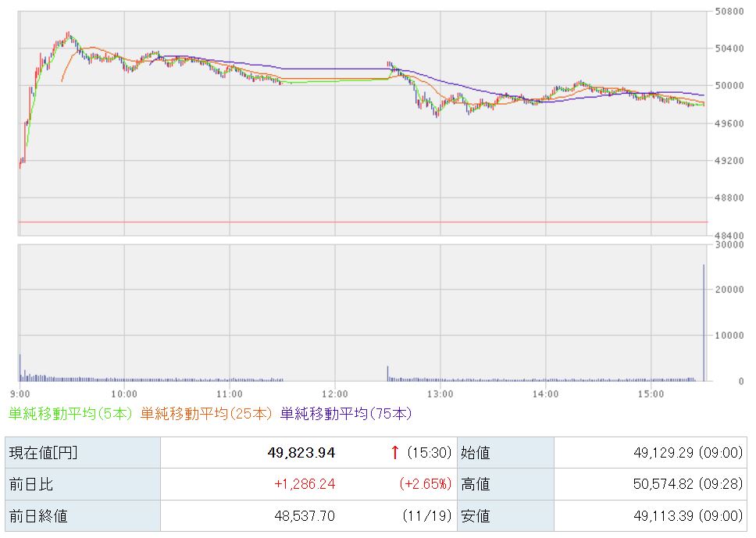The width and height of the screenshot is (756, 538).
Task: Click the volume bar at 12:30 afternoon open
Action: (x=387, y=373)
